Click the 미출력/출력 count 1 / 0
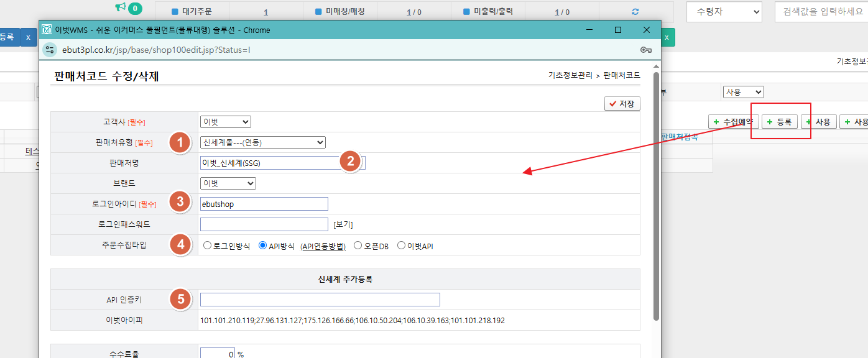Viewport: 868px width, 358px height. (561, 12)
